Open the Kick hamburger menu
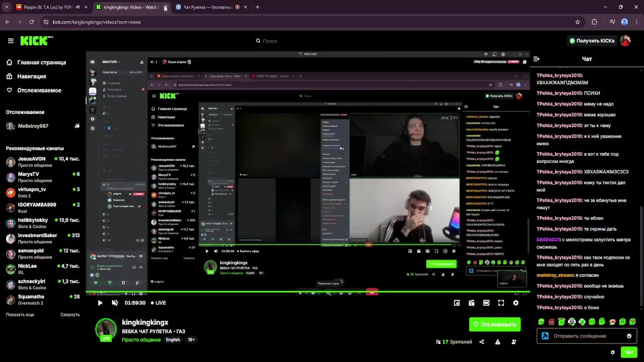 [11, 41]
